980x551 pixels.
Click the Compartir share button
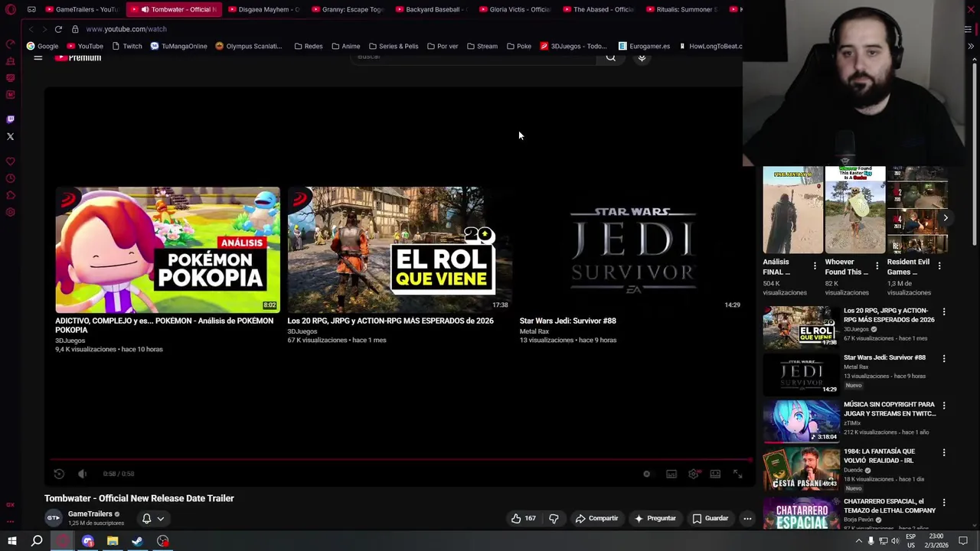pyautogui.click(x=596, y=518)
